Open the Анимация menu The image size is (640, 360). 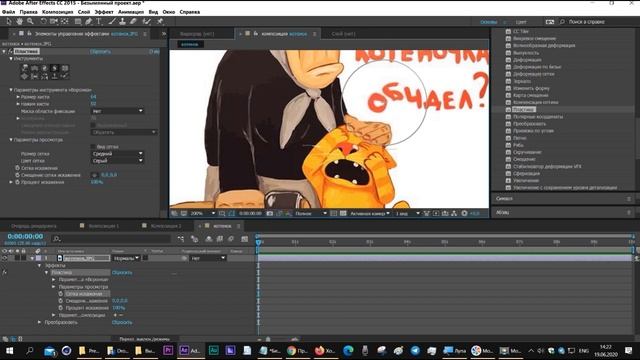point(131,12)
